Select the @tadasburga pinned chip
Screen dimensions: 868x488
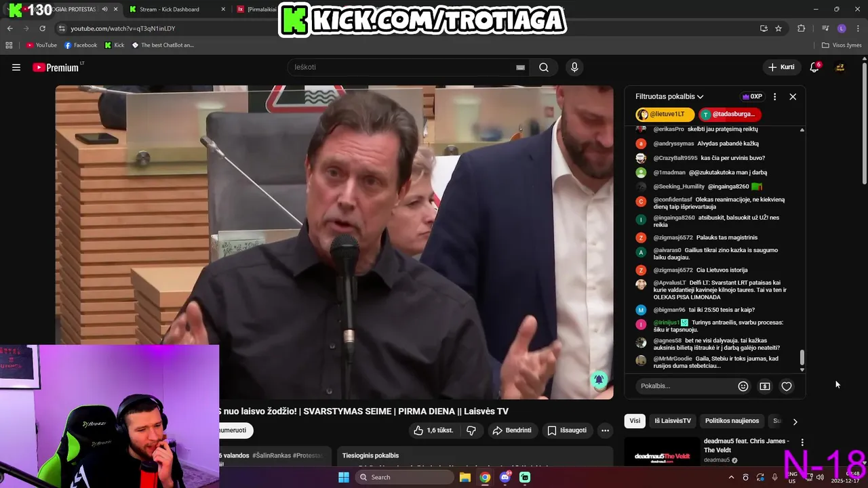(729, 115)
